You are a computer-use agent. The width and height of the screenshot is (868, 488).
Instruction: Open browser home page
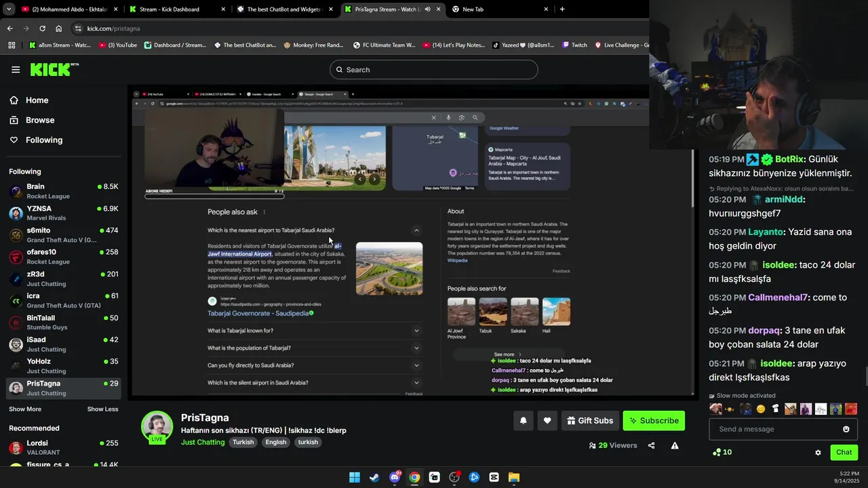tap(58, 28)
